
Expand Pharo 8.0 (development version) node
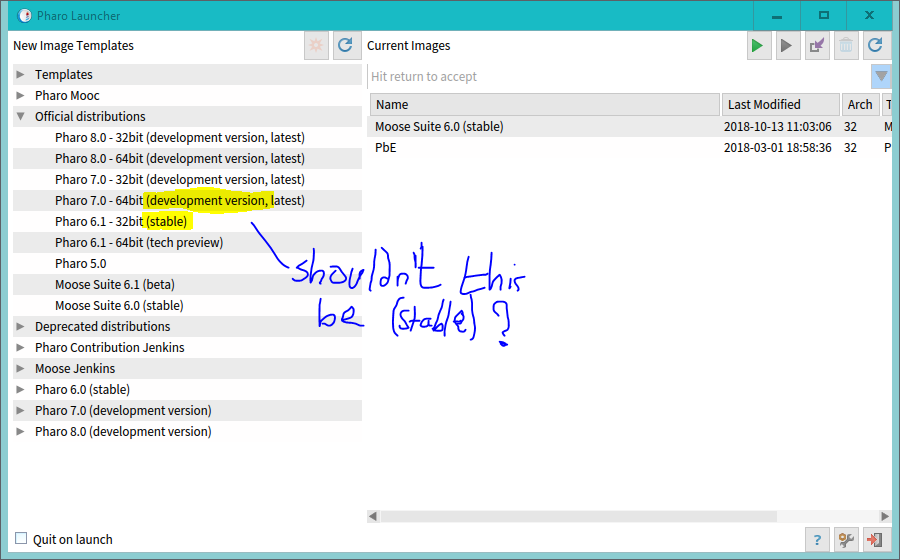pos(20,431)
